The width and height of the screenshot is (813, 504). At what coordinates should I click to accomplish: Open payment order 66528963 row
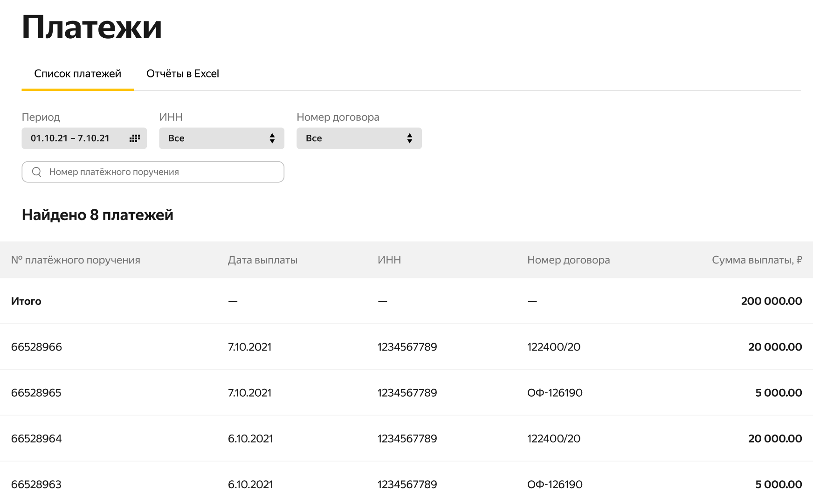36,484
